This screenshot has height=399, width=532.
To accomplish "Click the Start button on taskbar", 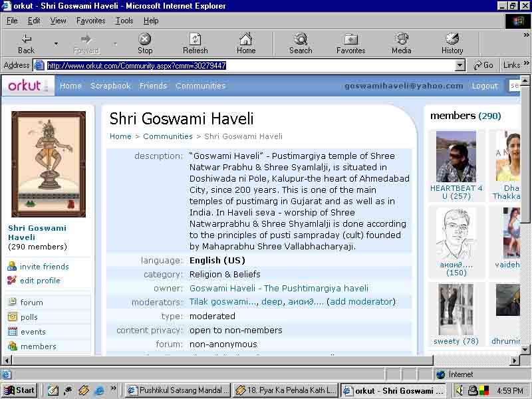I will pos(19,390).
